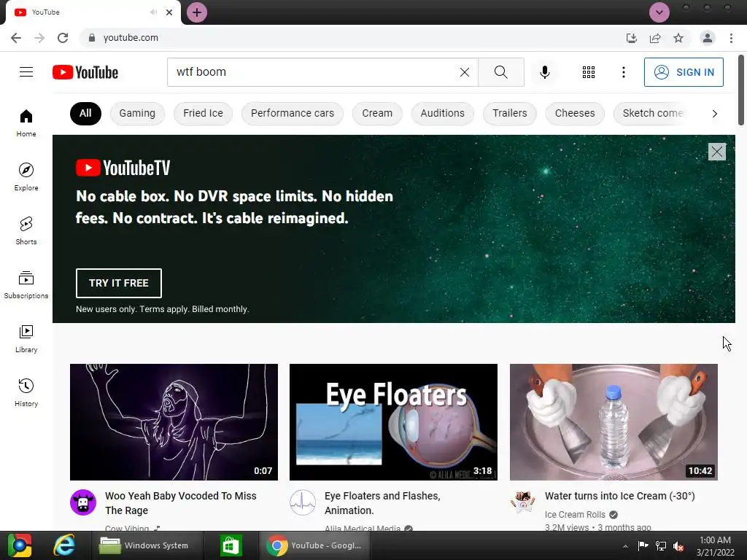747x560 pixels.
Task: Click the muted volume tray icon
Action: point(678,545)
